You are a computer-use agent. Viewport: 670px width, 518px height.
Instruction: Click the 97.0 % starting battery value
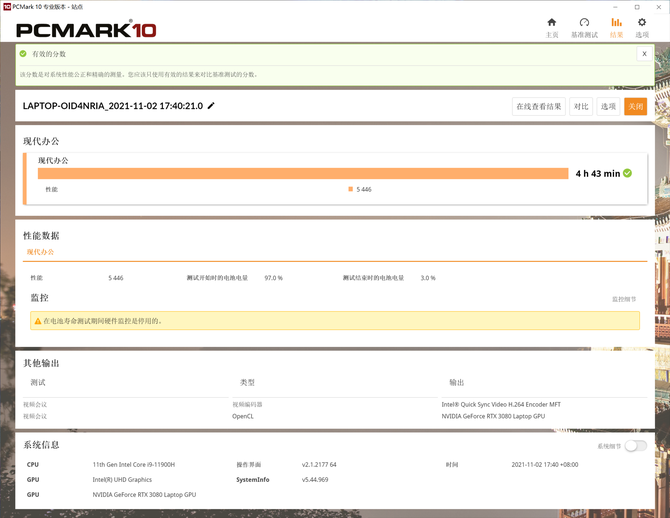point(273,278)
